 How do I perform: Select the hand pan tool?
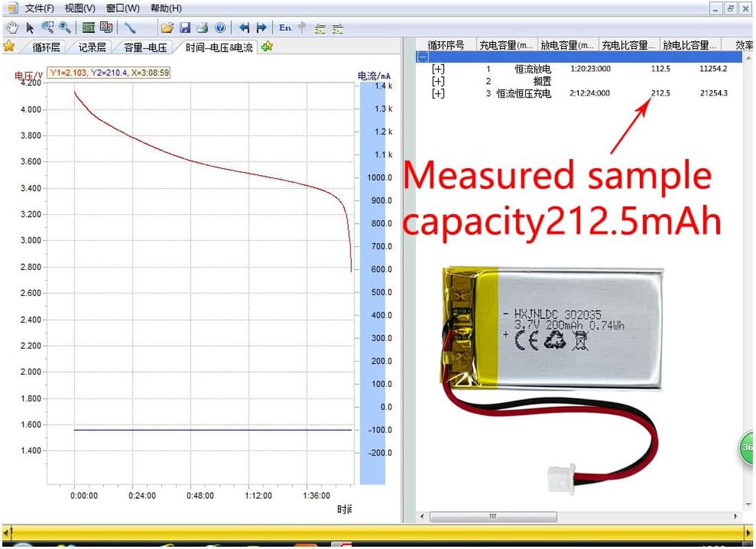[x=12, y=27]
